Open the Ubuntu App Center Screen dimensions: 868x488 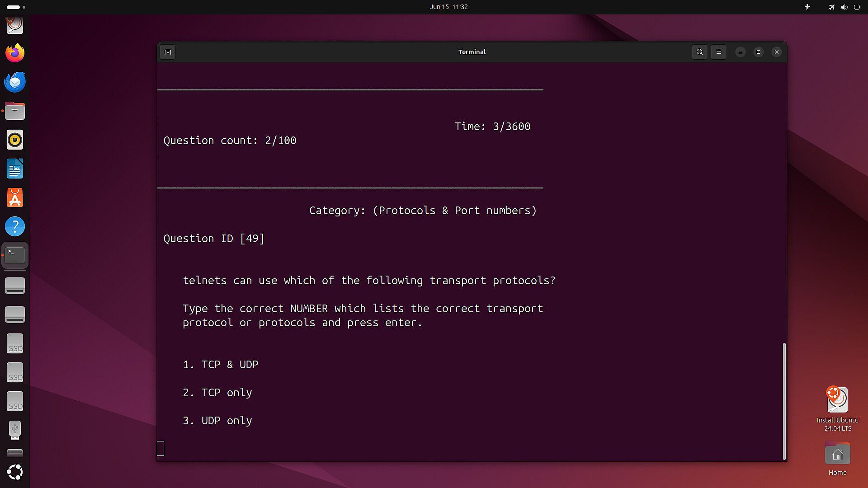[x=15, y=198]
